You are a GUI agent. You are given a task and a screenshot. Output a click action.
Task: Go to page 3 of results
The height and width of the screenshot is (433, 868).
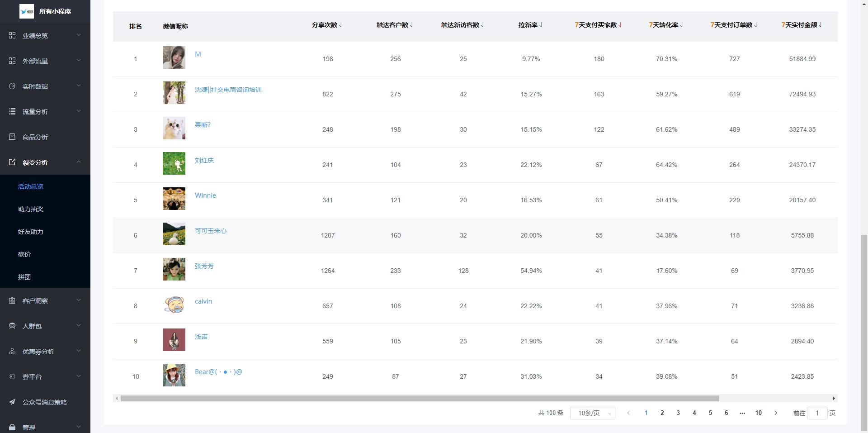[x=678, y=413]
